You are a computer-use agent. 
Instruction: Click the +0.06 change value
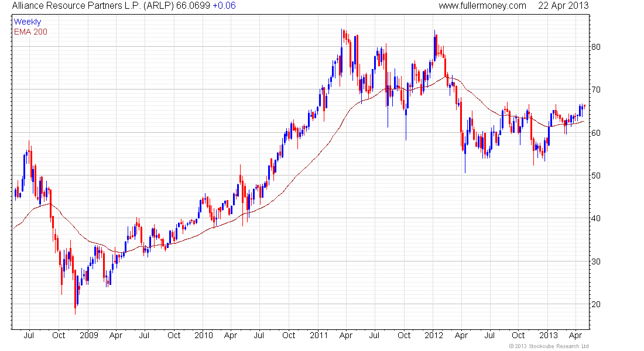[x=224, y=6]
